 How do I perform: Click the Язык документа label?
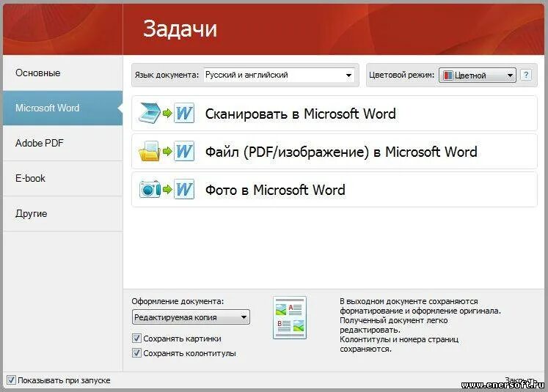point(167,75)
